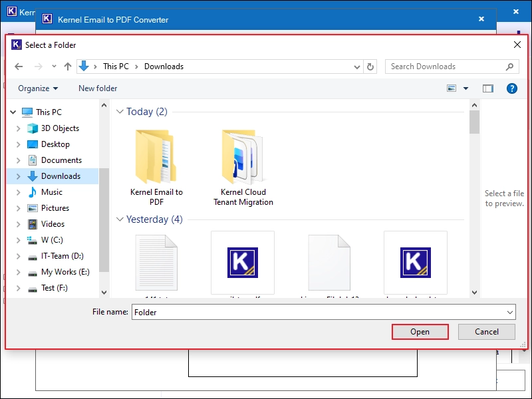Select Desktop in the navigation tree
This screenshot has height=399, width=532.
pyautogui.click(x=55, y=144)
